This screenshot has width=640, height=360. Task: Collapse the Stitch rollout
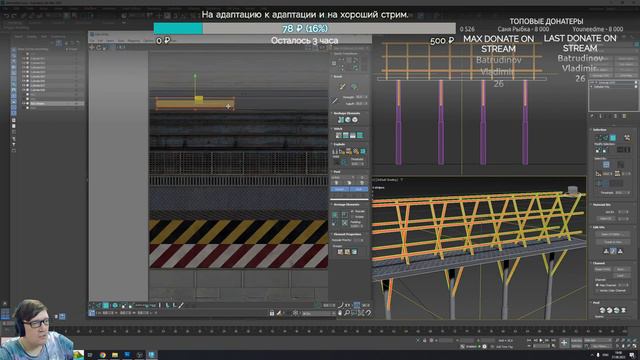[x=338, y=129]
